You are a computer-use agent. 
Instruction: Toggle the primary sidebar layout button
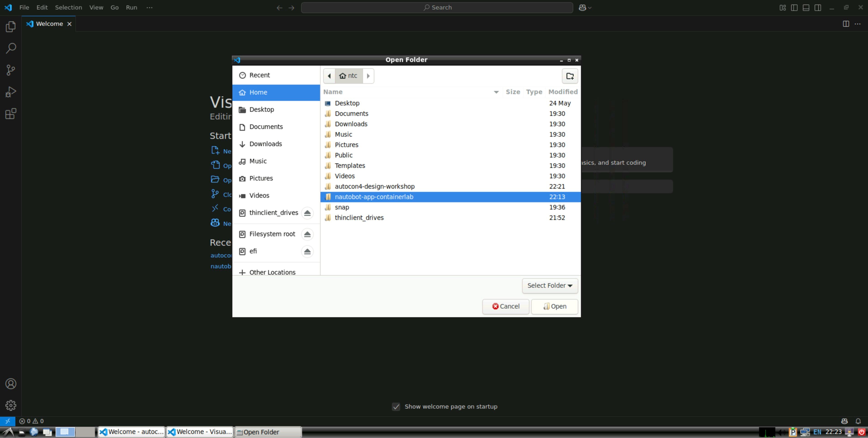click(794, 7)
